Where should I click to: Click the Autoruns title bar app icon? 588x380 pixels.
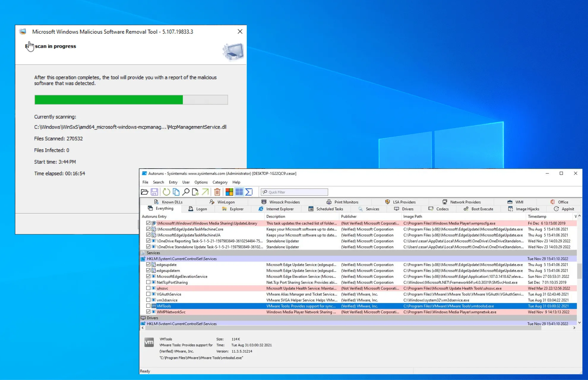pos(144,173)
